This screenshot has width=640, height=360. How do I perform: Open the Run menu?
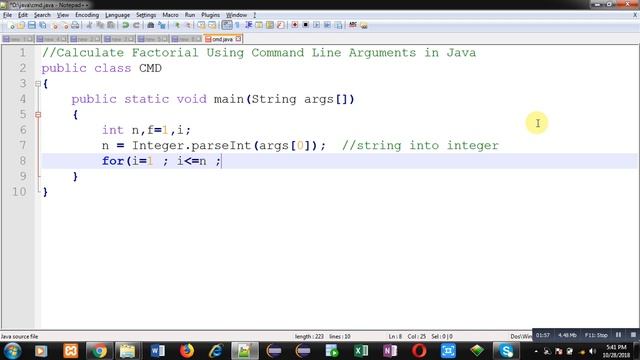(190, 15)
